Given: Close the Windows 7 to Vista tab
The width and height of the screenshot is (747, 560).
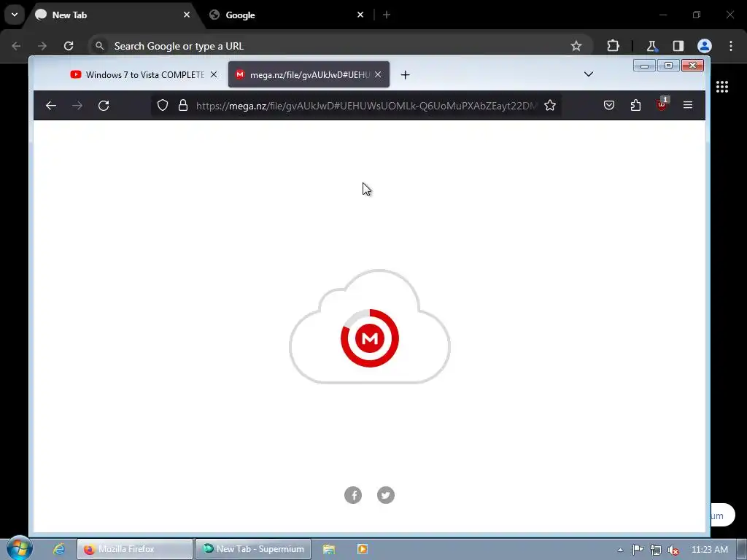Looking at the screenshot, I should coord(214,75).
